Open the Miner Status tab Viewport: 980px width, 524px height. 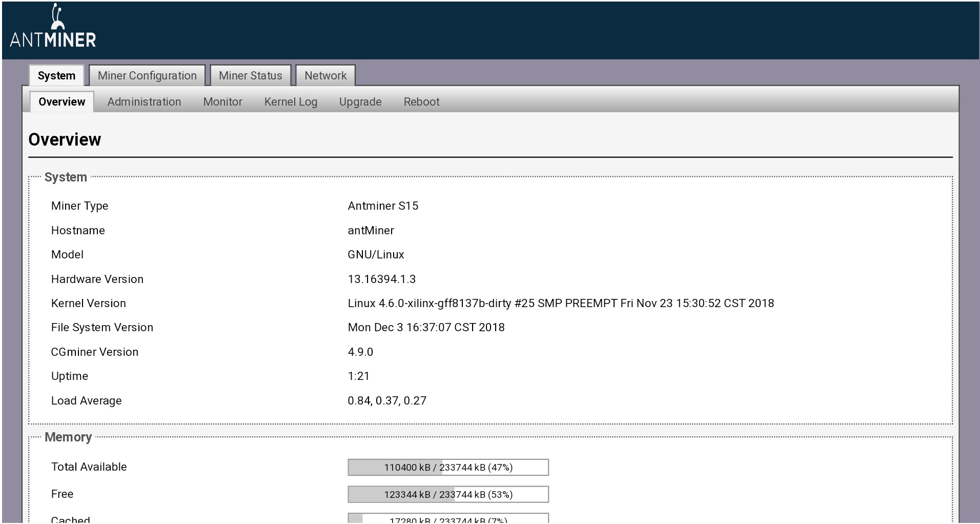pos(251,75)
